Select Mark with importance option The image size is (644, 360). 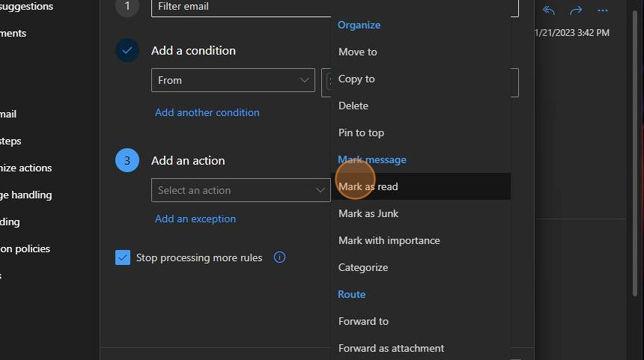click(x=389, y=240)
